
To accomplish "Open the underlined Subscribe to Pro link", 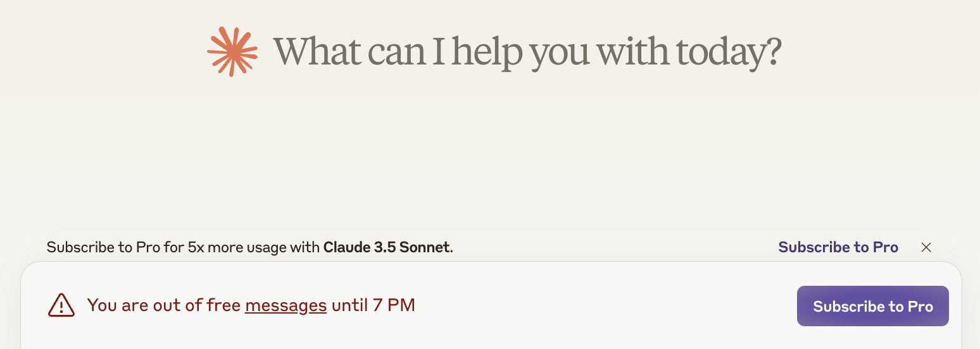I will tap(838, 247).
